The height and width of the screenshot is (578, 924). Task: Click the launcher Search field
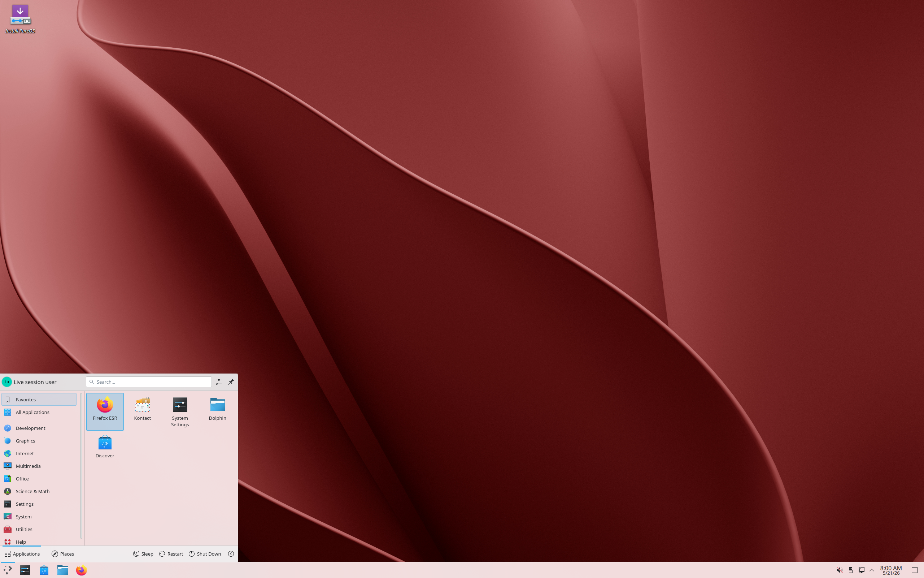pos(149,382)
